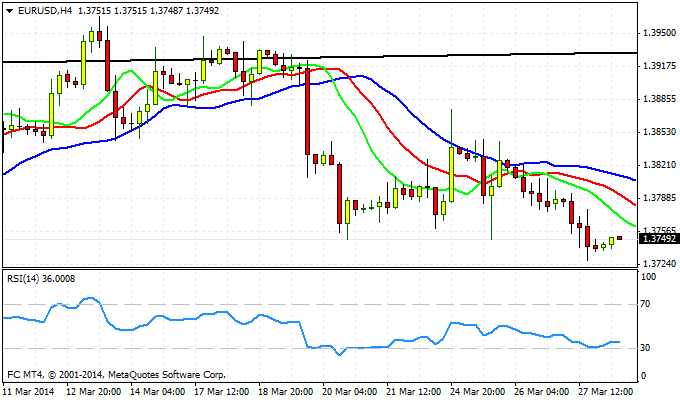
Task: Click the 27 Mar 12:00 time label
Action: [606, 391]
